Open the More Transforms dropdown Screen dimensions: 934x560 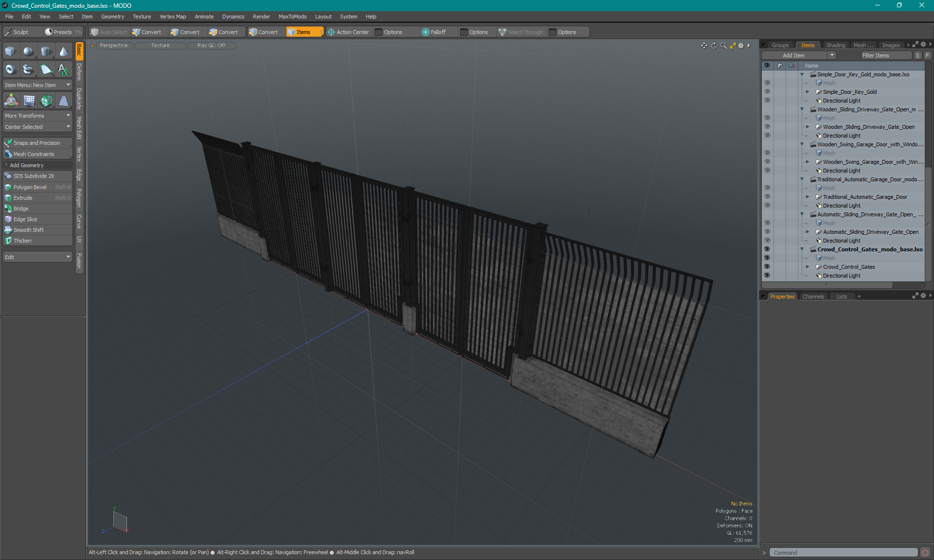click(37, 116)
